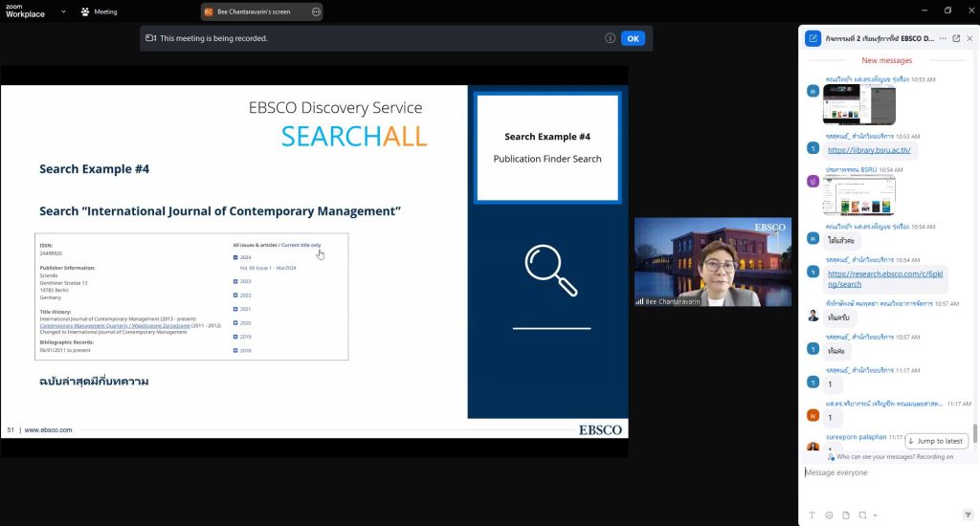Click the SEARCHALL logo on the slide
980x526 pixels.
tap(354, 137)
